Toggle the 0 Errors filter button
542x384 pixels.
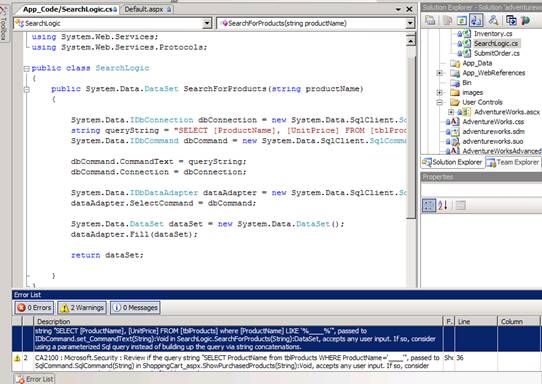34,308
